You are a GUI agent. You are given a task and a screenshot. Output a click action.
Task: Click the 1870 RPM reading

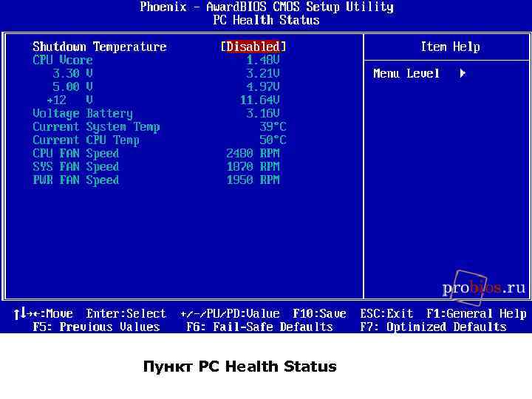253,166
